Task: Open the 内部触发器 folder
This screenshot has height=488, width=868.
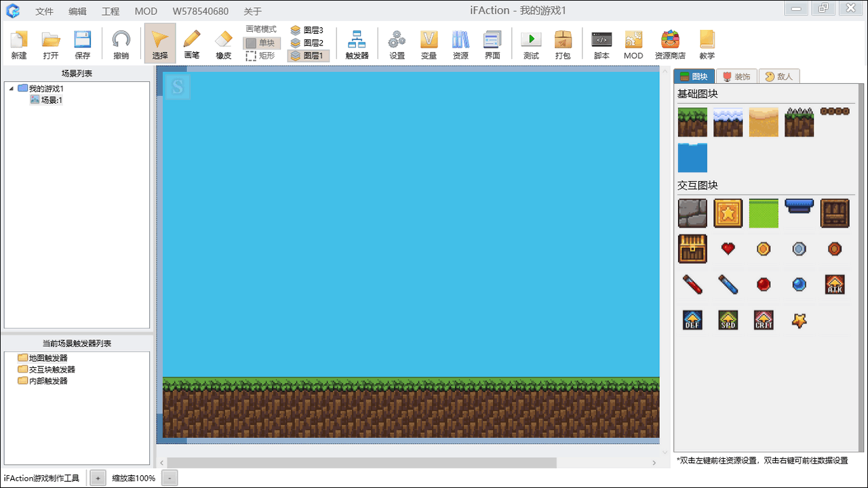Action: tap(43, 381)
